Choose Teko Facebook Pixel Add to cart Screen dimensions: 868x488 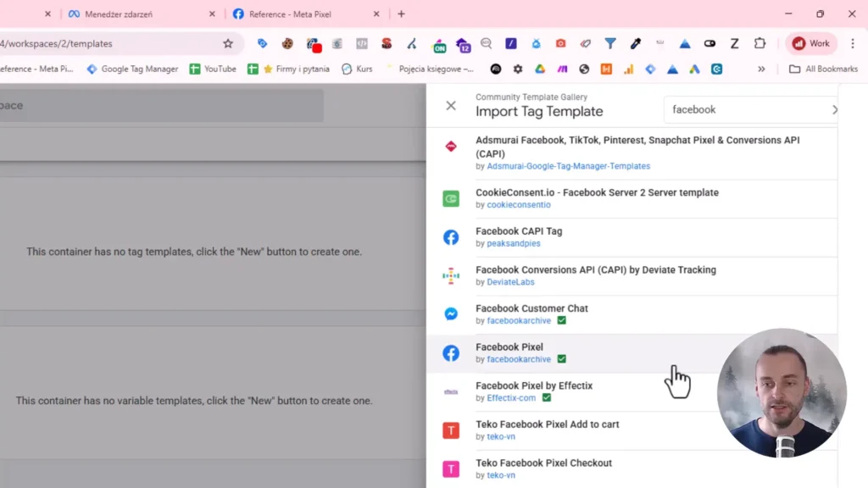(x=632, y=430)
